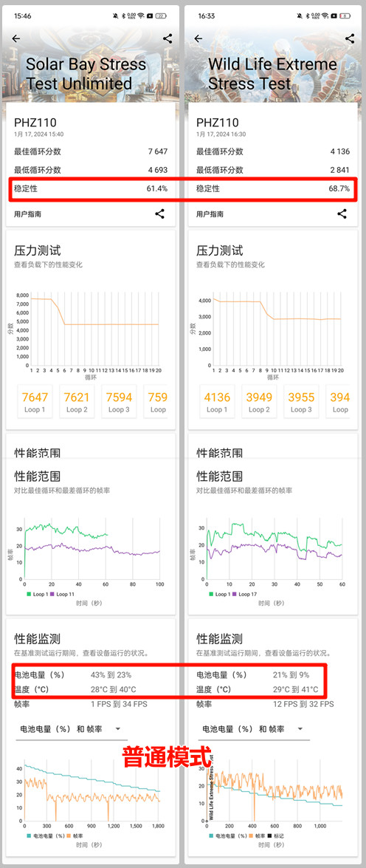366x868 pixels.
Task: Go back from Wild Life Extreme screen
Action: 198,38
